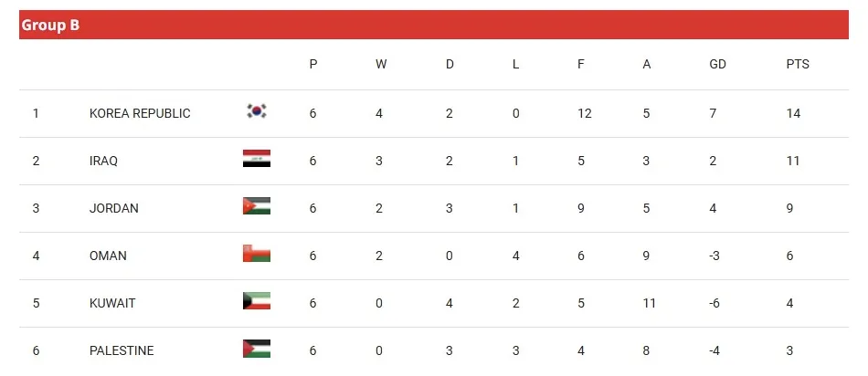Click the Group B header bar
The width and height of the screenshot is (868, 376).
[433, 25]
